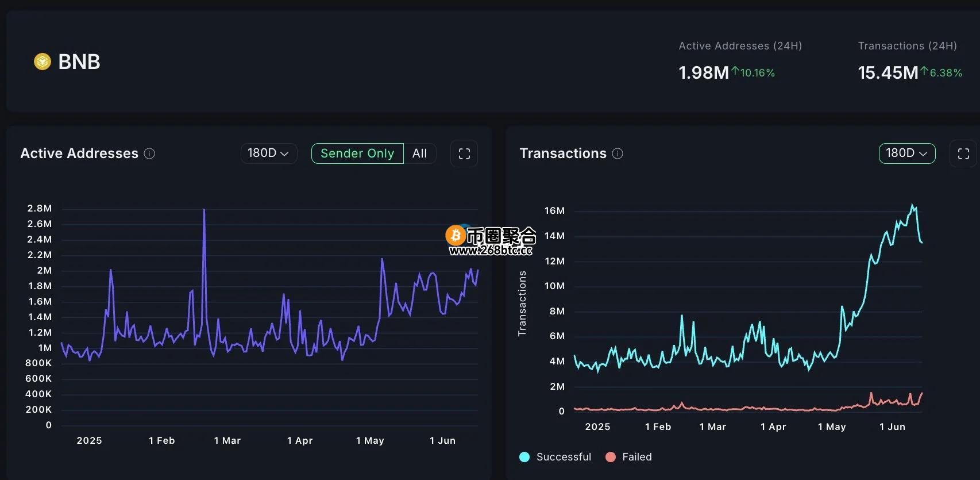Toggle Failed series in legend
Viewport: 980px width, 480px height.
(x=629, y=457)
